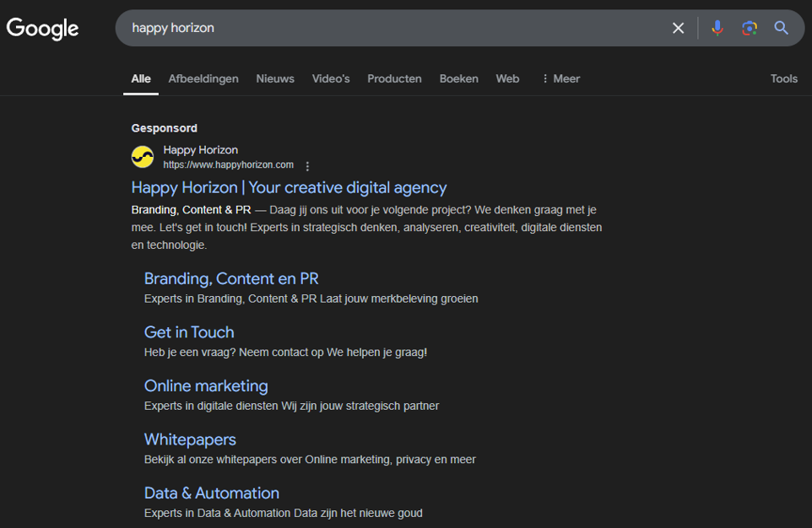Open 'Happy Horizon | Your creative digital agency' link
This screenshot has width=812, height=528.
(x=289, y=187)
